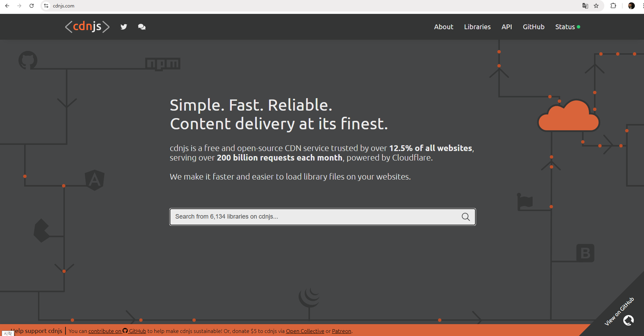Bookmark this page with star icon
Screen dimensions: 644x336
click(x=596, y=6)
